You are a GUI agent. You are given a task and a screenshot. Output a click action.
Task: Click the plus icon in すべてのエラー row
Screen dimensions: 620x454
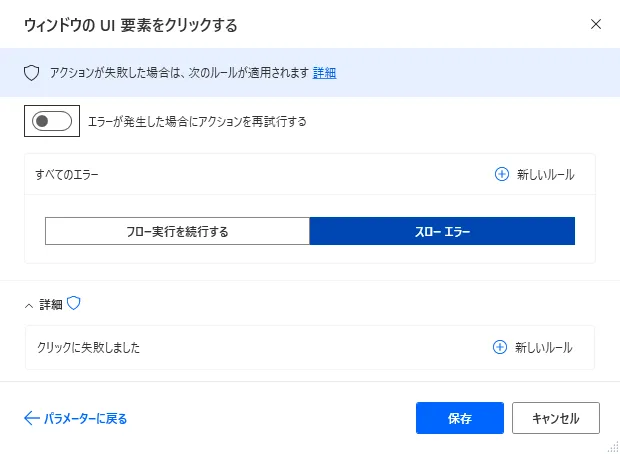point(502,174)
